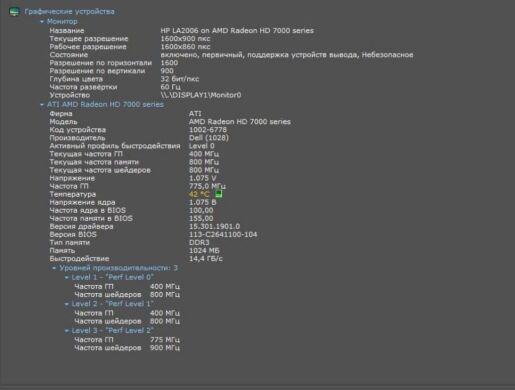
Task: Click the 32 бит/пкс value
Action: coord(180,79)
